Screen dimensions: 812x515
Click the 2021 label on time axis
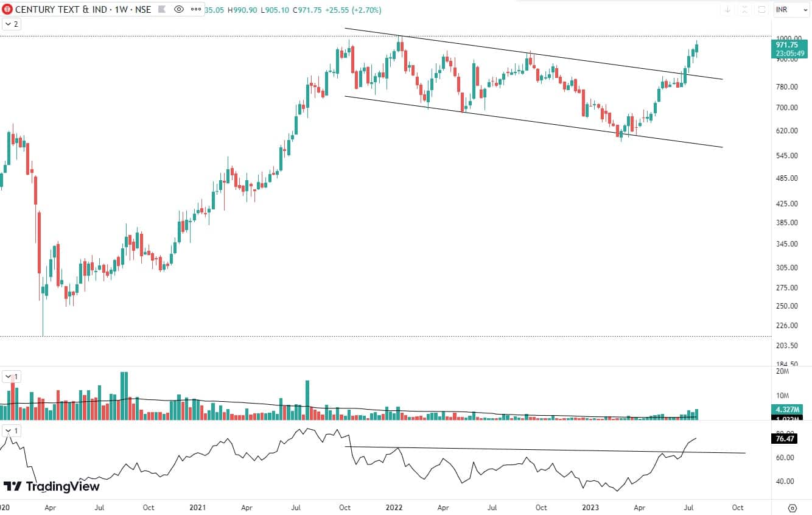(x=196, y=506)
